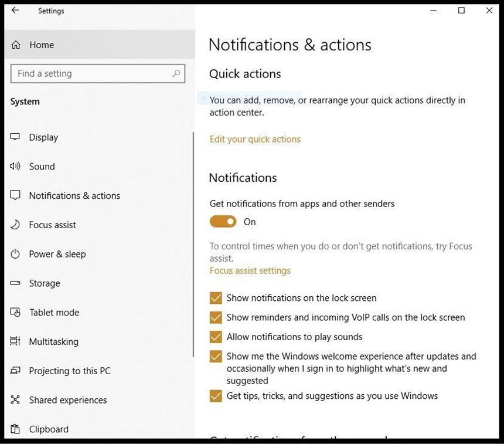Disable Get tips, tricks, and suggestions checkbox

[216, 396]
